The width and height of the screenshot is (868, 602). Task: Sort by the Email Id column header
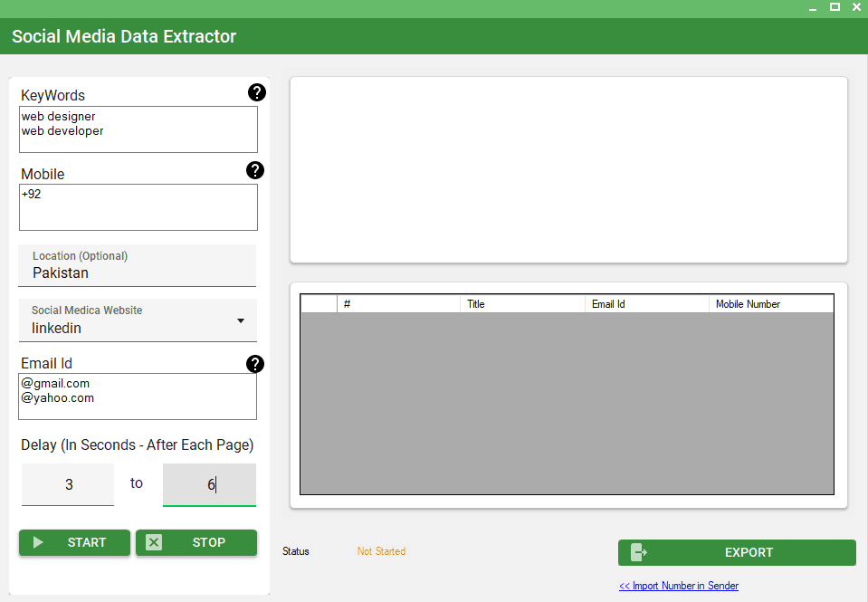(x=647, y=304)
